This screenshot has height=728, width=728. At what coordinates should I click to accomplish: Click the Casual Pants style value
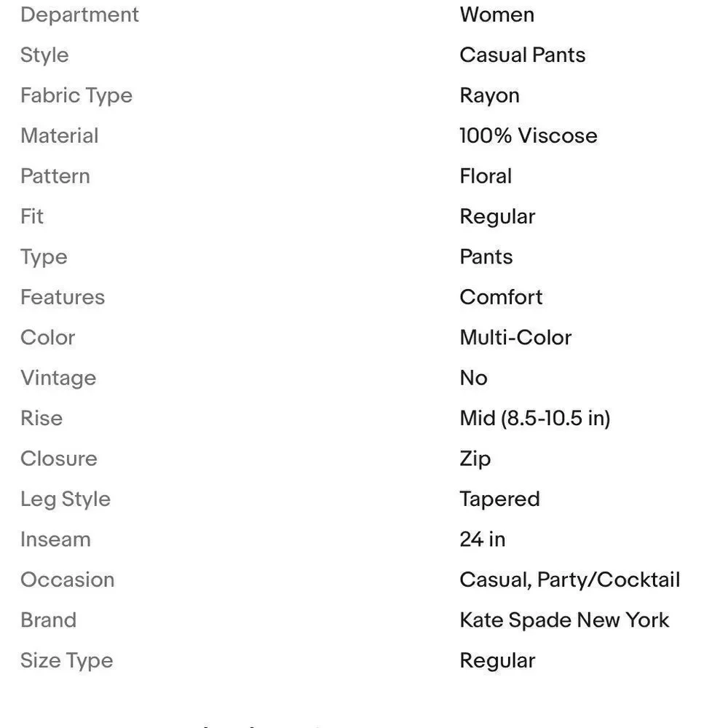click(x=522, y=55)
